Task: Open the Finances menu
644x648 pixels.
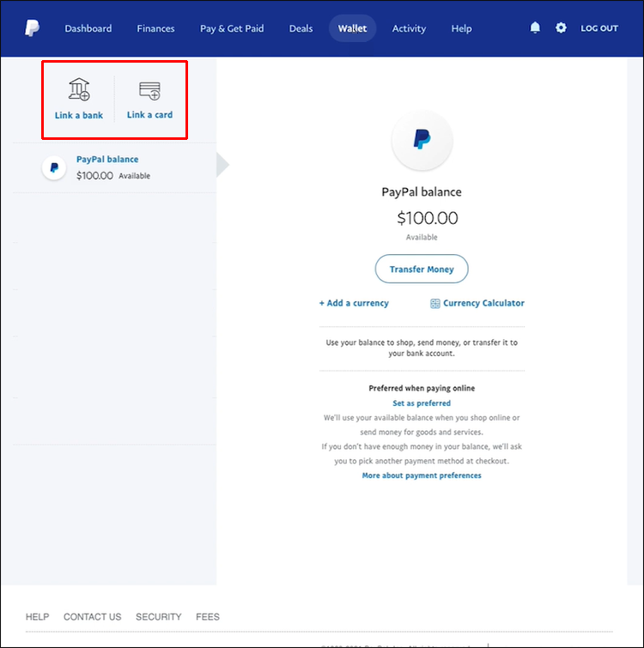Action: click(x=155, y=28)
